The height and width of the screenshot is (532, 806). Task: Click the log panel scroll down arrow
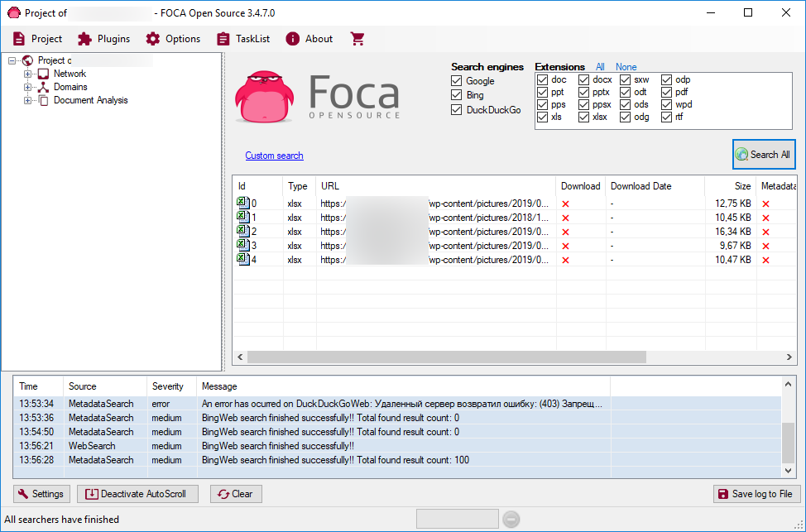coord(788,470)
